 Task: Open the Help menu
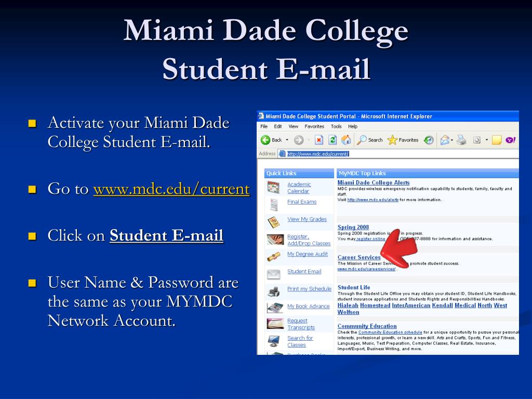pos(353,126)
